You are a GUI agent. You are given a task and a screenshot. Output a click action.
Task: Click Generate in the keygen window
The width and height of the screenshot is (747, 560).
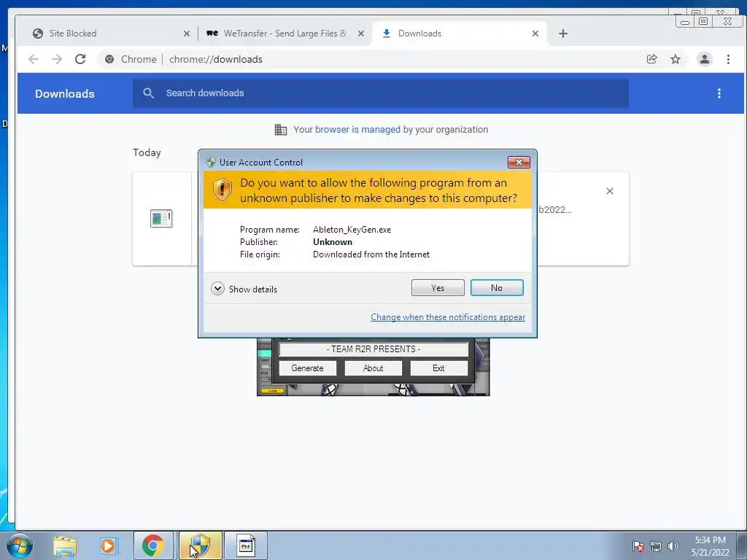coord(307,368)
